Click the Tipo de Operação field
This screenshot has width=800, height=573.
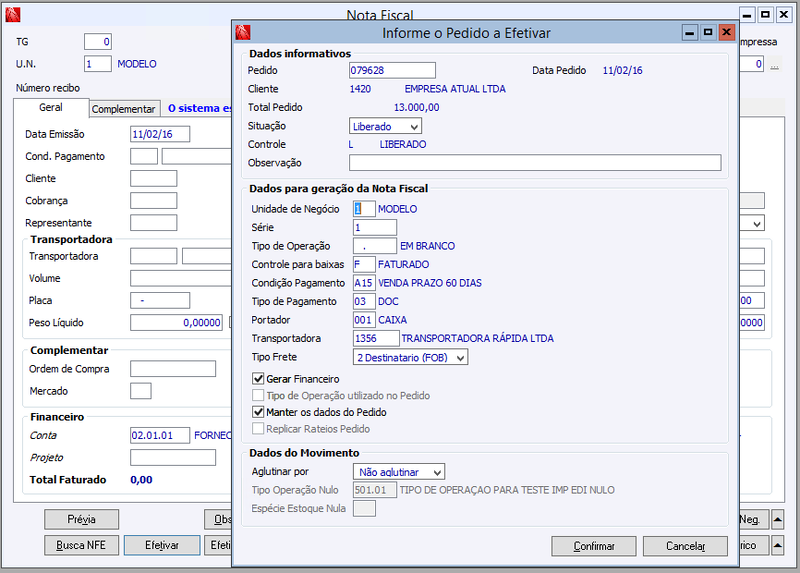375,246
